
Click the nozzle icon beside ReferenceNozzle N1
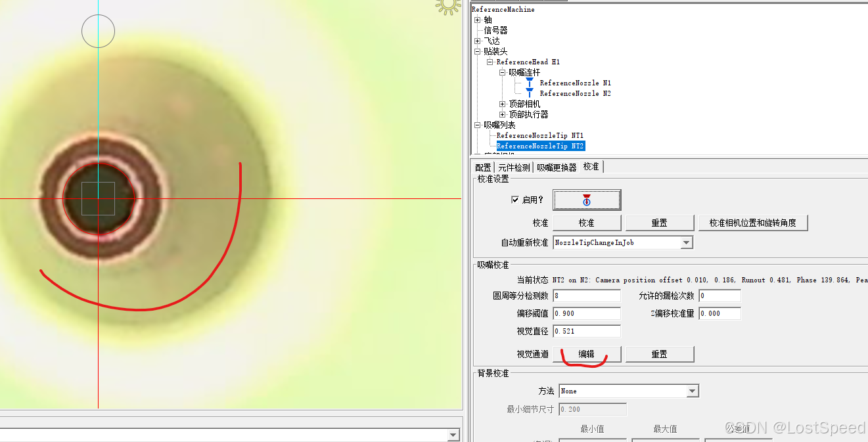click(x=530, y=83)
